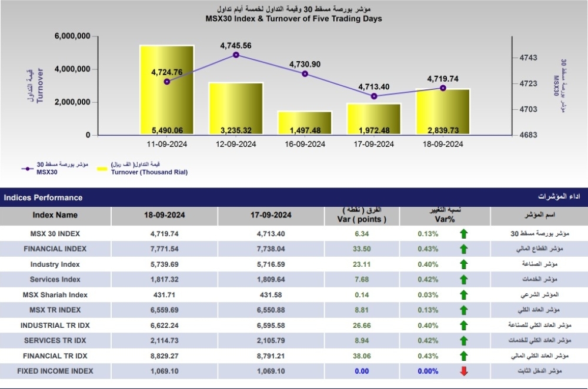Click red down arrow for FIXED INCOME INDEX

tap(464, 371)
